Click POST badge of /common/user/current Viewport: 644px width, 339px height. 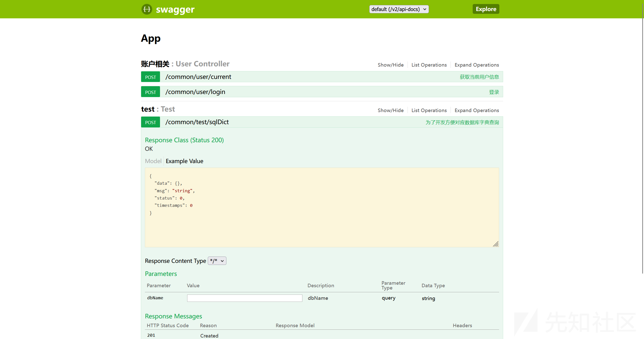point(150,77)
